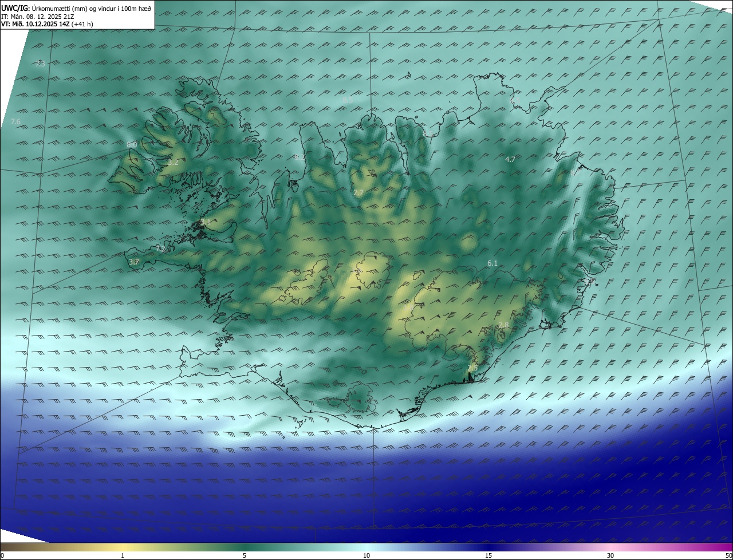Click the 15 tick on the colour scale

point(488,555)
